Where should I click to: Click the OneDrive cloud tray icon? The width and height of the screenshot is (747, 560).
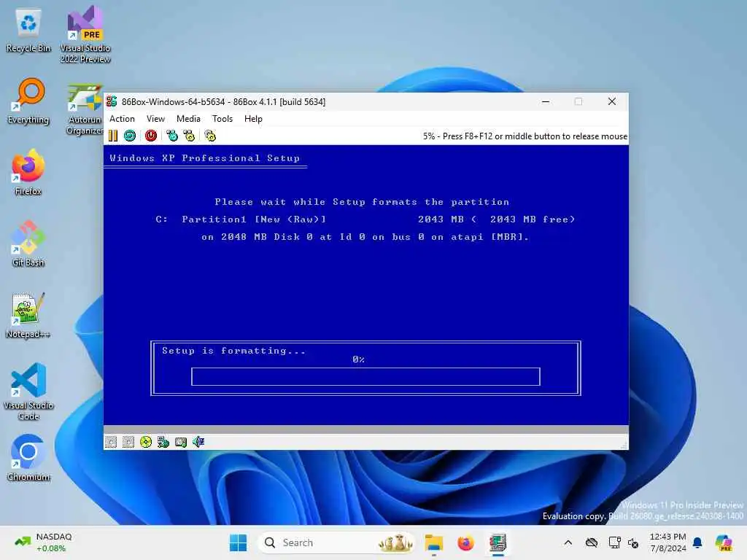click(x=592, y=542)
